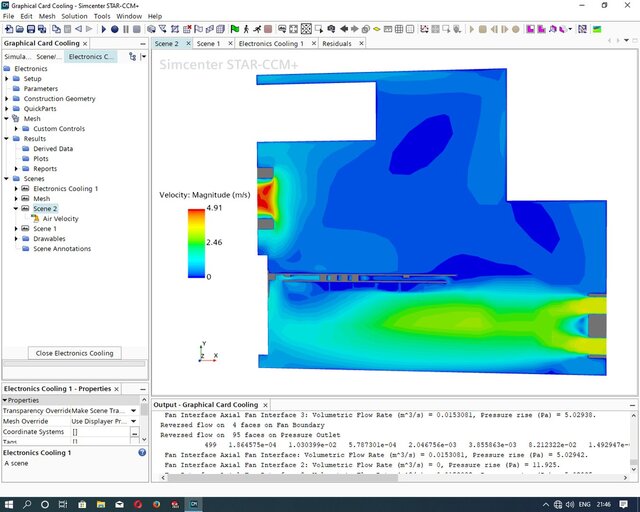
Task: Close the Residuals tab
Action: tap(361, 43)
